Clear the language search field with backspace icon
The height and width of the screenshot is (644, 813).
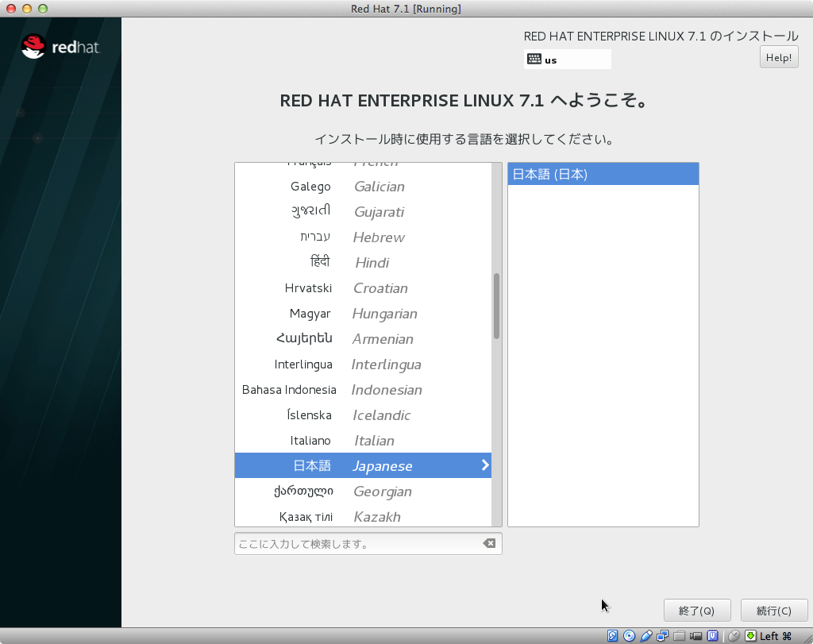tap(489, 543)
